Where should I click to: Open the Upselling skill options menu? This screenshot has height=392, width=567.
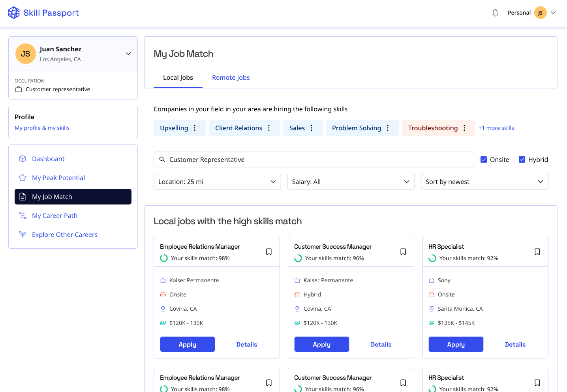pyautogui.click(x=195, y=128)
